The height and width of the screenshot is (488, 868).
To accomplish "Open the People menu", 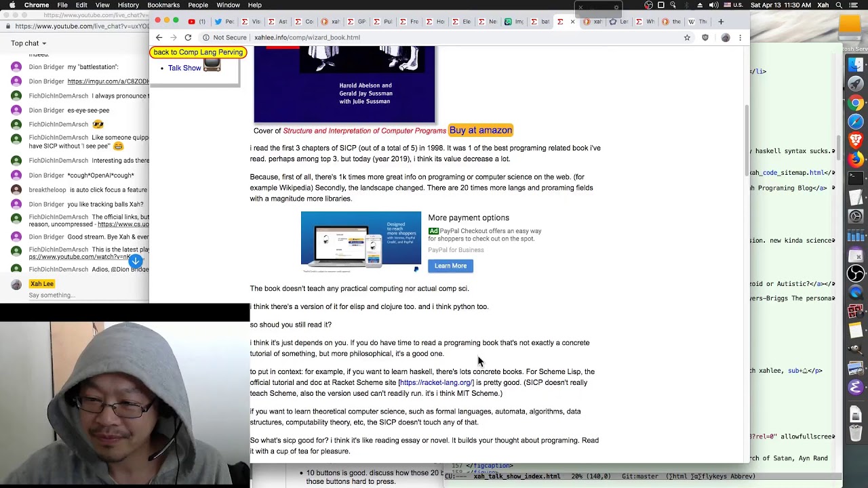I will coord(198,5).
